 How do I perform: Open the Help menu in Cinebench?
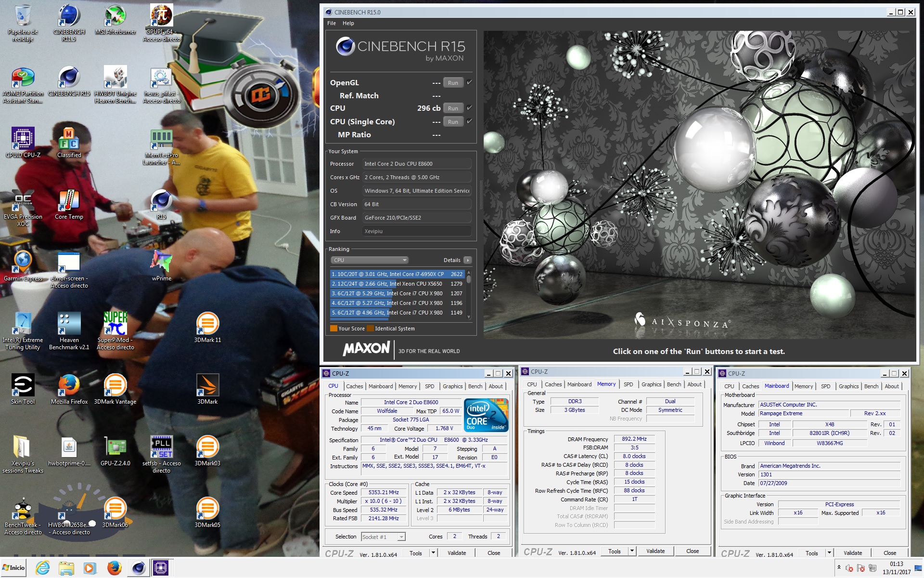[348, 23]
